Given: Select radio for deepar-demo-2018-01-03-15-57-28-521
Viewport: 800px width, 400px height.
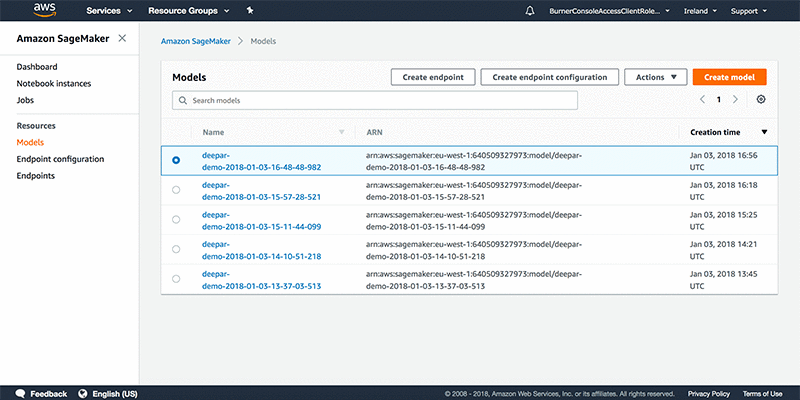Looking at the screenshot, I should click(x=176, y=190).
